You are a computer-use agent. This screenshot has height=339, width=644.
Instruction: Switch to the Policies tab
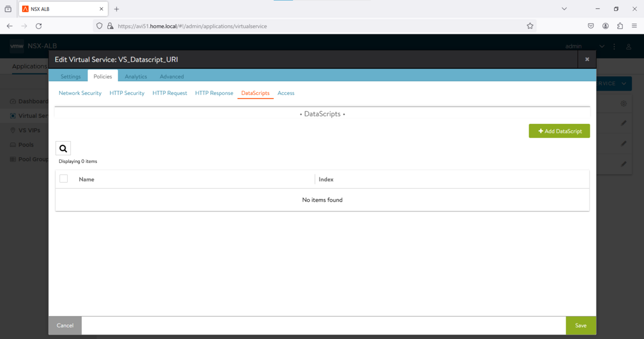(103, 77)
